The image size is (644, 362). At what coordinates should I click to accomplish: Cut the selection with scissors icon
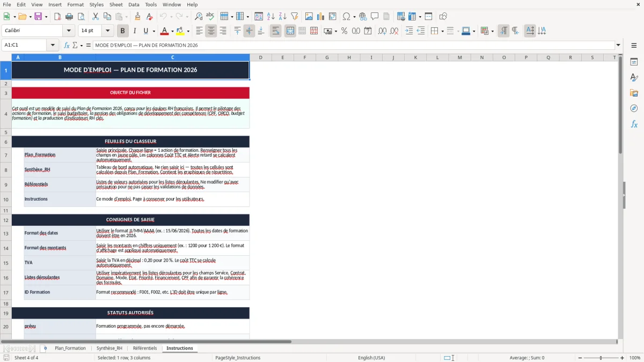[95, 17]
